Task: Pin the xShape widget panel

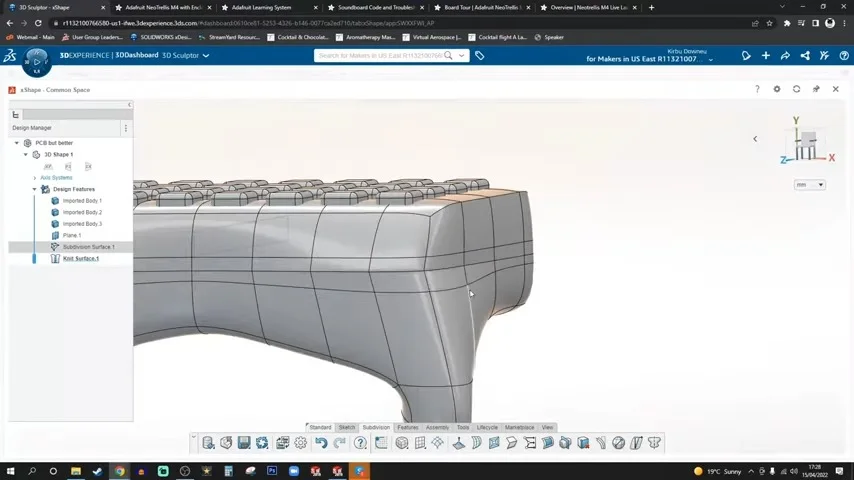Action: [x=816, y=90]
